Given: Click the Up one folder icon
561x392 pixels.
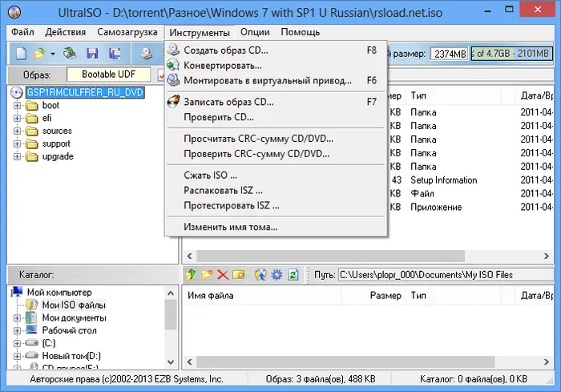Looking at the screenshot, I should [191, 275].
